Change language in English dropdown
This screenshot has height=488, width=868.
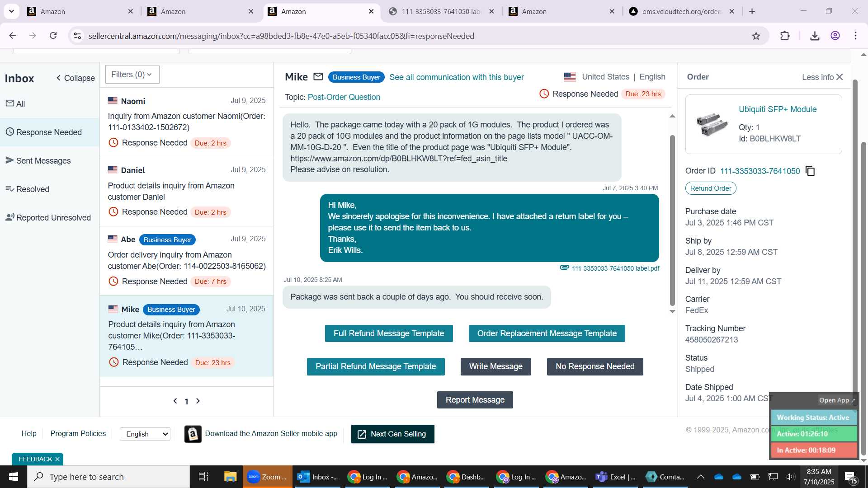145,434
